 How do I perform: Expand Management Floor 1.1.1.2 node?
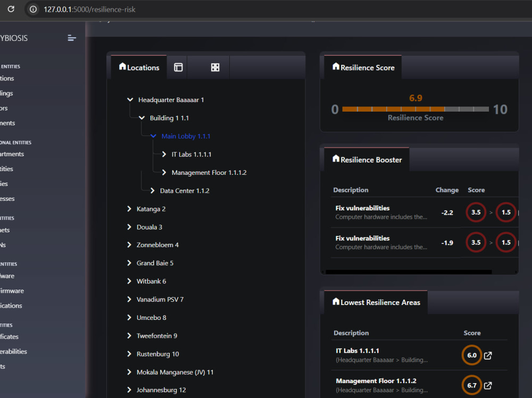(x=164, y=173)
